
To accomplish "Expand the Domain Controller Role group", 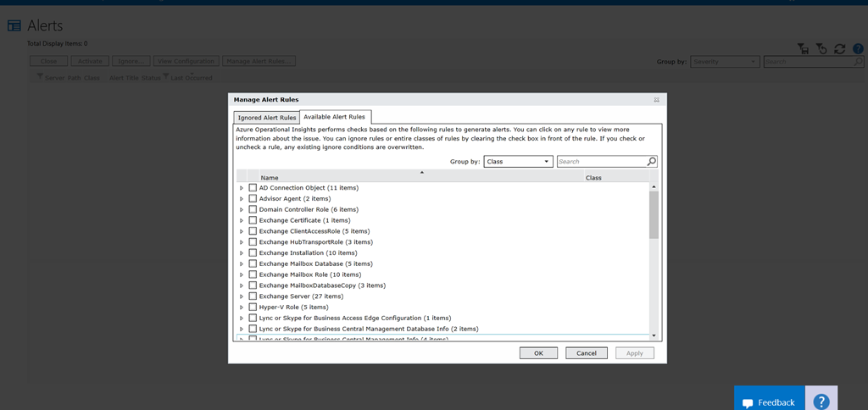I will tap(242, 209).
